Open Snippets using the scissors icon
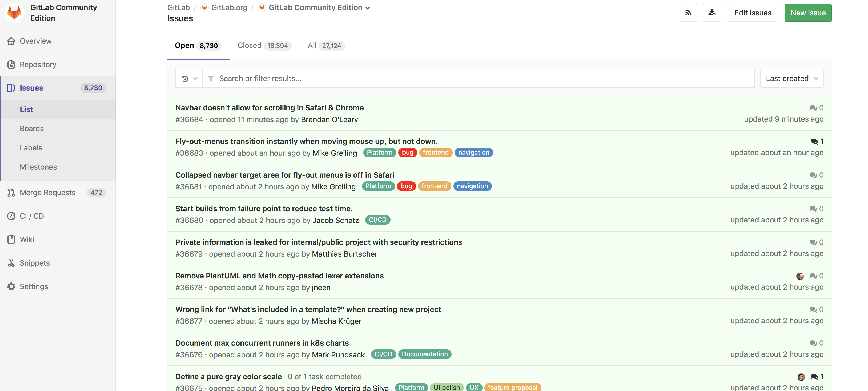868x391 pixels. pos(11,263)
